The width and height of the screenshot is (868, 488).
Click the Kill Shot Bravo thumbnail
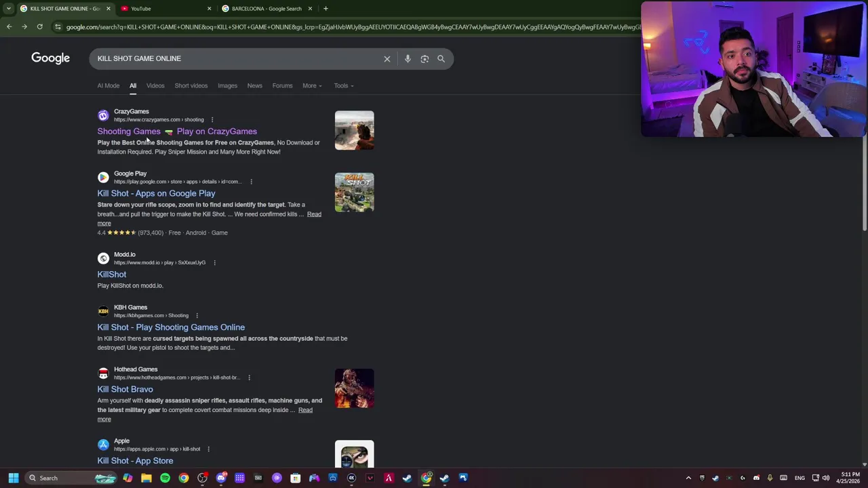354,388
